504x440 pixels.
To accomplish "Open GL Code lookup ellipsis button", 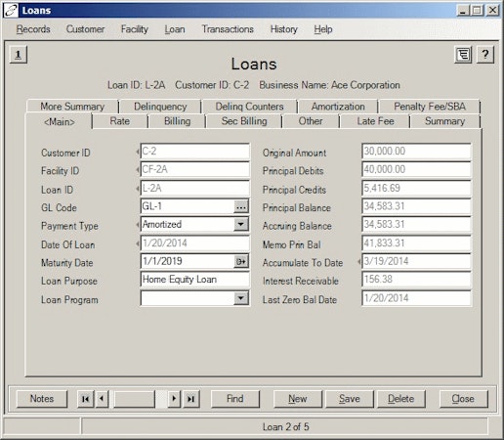I will pos(241,206).
